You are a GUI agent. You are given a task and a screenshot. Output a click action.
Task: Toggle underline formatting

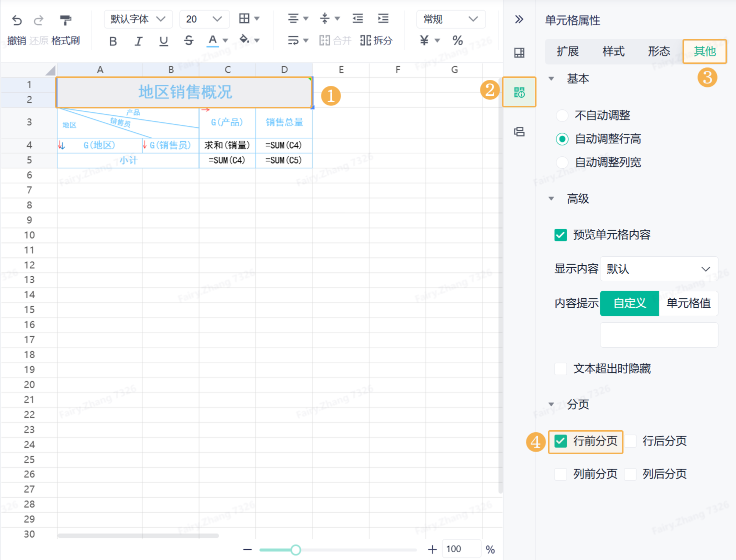point(163,41)
